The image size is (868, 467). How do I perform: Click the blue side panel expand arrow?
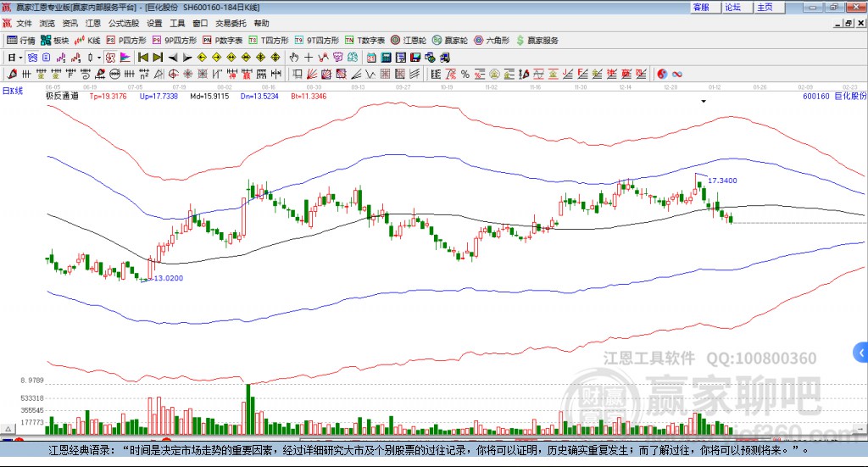(x=861, y=353)
